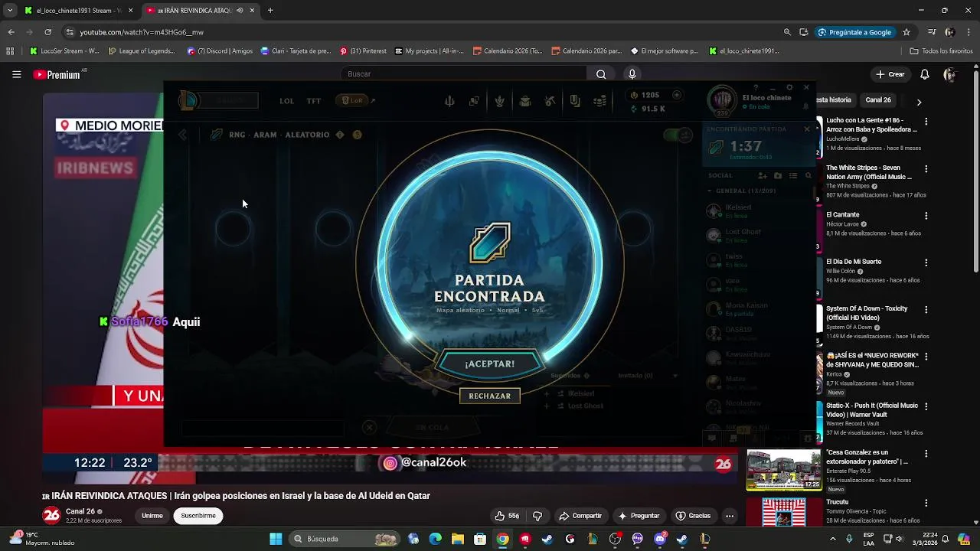The width and height of the screenshot is (980, 551).
Task: Click the YouTube search magnifier button
Action: pyautogui.click(x=601, y=74)
